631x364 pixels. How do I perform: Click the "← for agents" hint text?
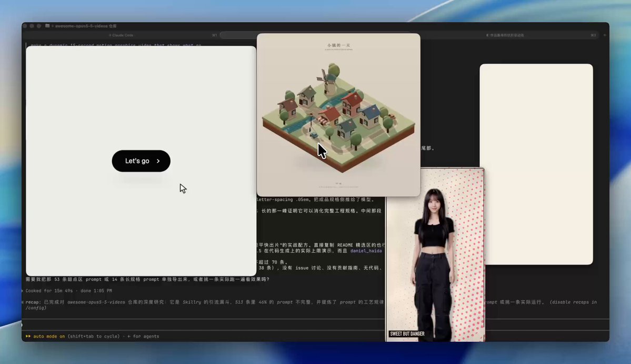click(x=143, y=336)
